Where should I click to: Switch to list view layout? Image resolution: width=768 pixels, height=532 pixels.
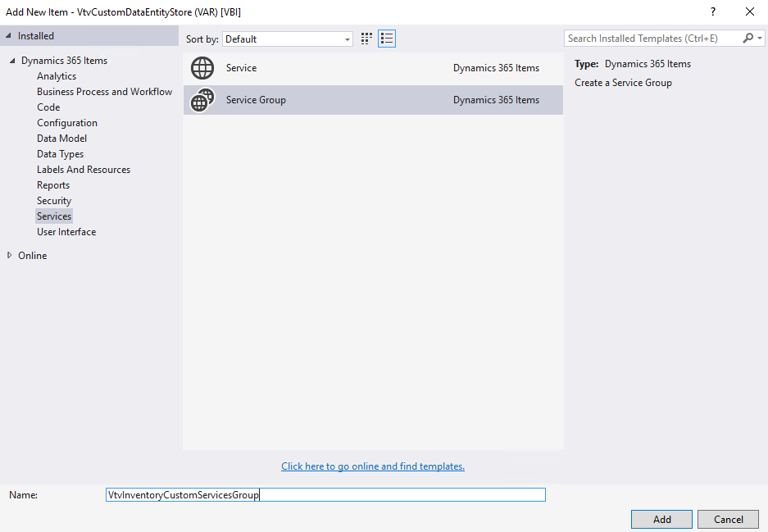coord(387,39)
